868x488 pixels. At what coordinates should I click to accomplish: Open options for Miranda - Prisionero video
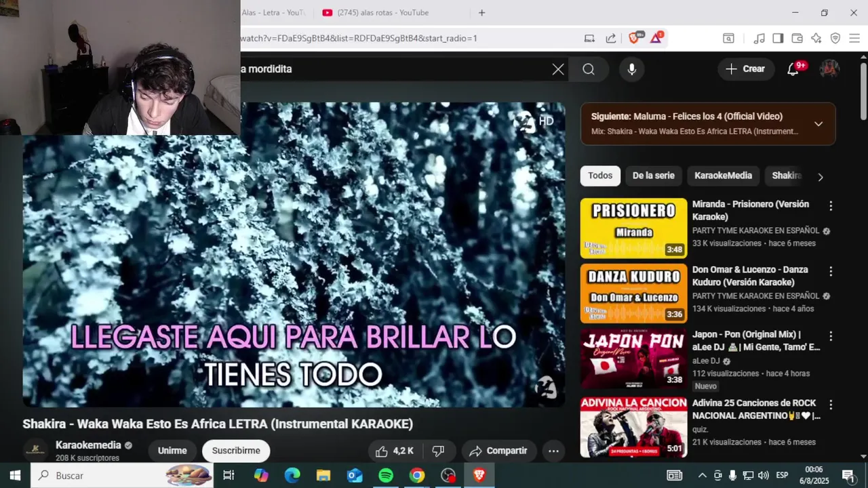point(831,205)
